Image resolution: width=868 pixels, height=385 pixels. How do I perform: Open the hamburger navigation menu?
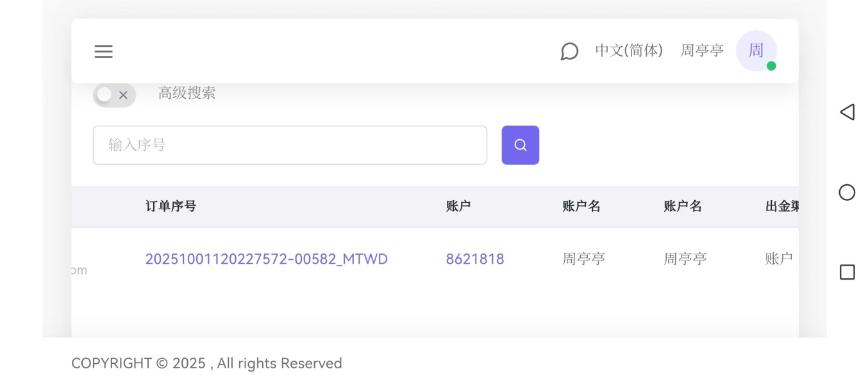tap(103, 51)
